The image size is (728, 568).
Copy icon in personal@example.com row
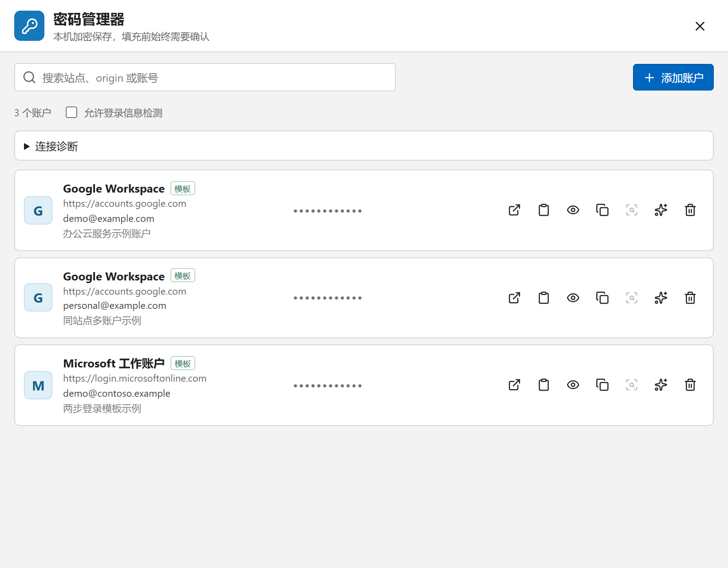pos(602,298)
